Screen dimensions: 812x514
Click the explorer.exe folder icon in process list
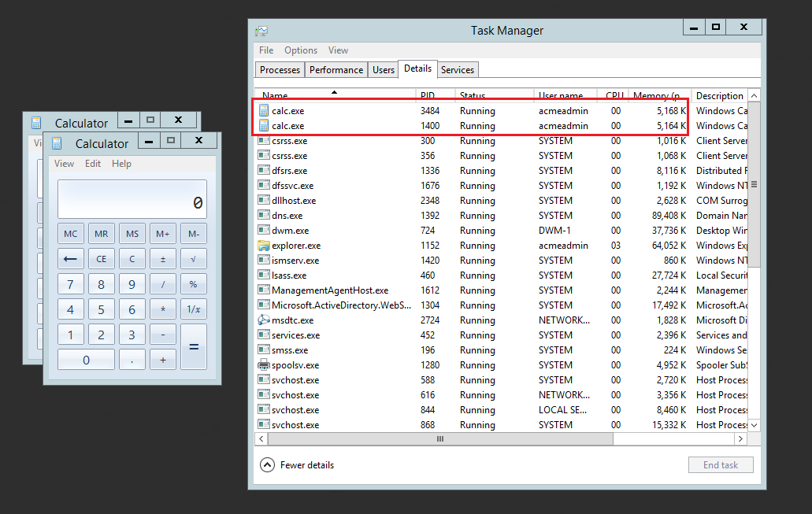click(x=264, y=246)
